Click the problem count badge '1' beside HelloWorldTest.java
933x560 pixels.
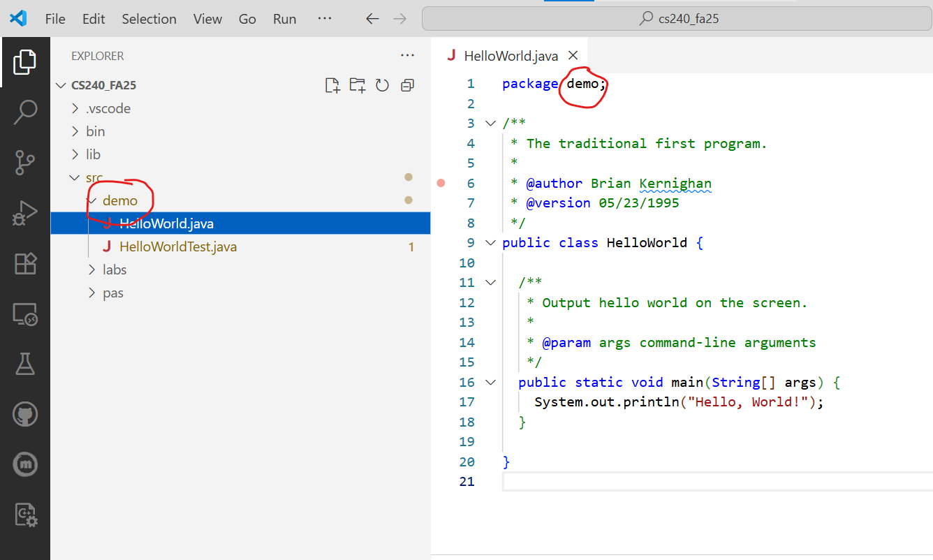coord(411,246)
